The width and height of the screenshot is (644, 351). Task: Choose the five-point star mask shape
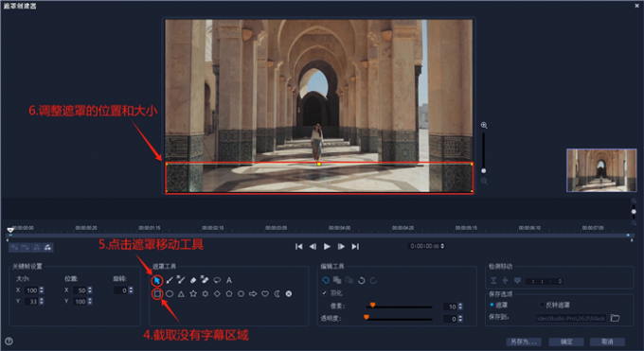(193, 294)
